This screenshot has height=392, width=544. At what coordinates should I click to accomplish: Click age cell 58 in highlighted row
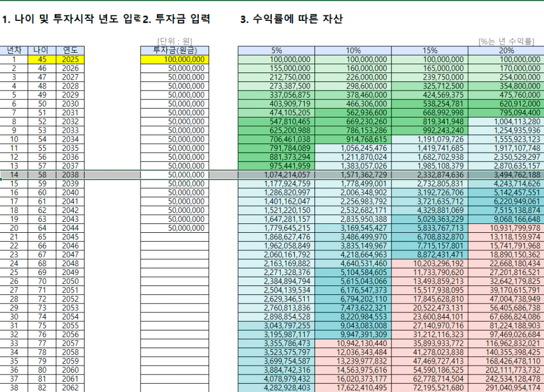coord(42,175)
